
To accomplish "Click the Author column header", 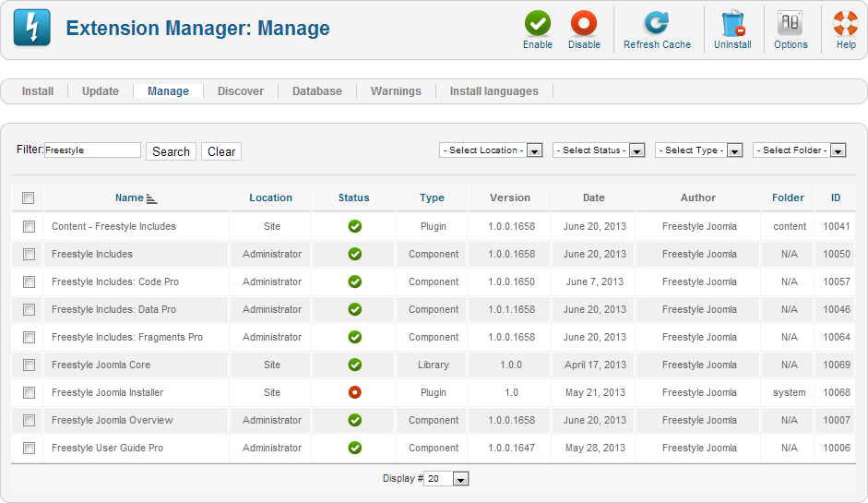I will 698,198.
